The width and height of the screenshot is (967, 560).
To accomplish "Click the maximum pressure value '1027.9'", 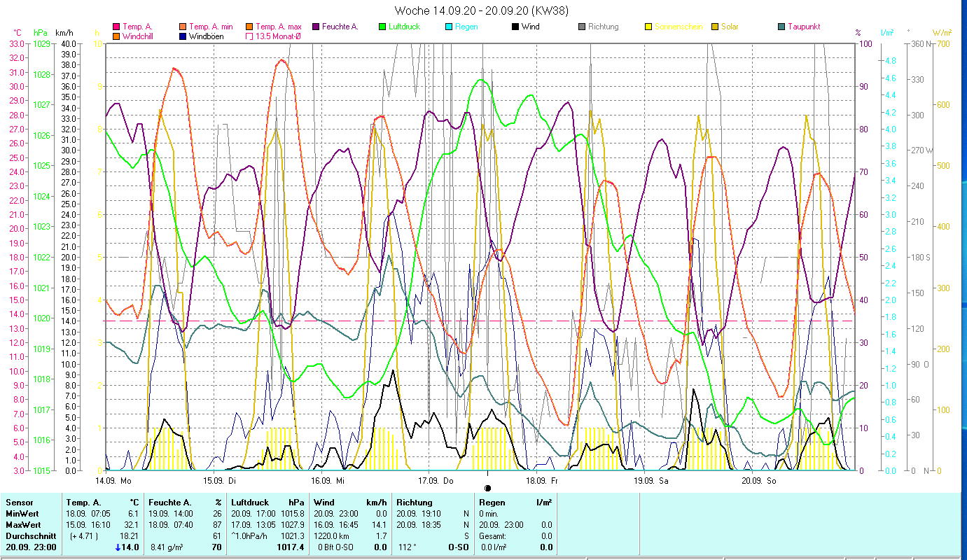I will [292, 524].
